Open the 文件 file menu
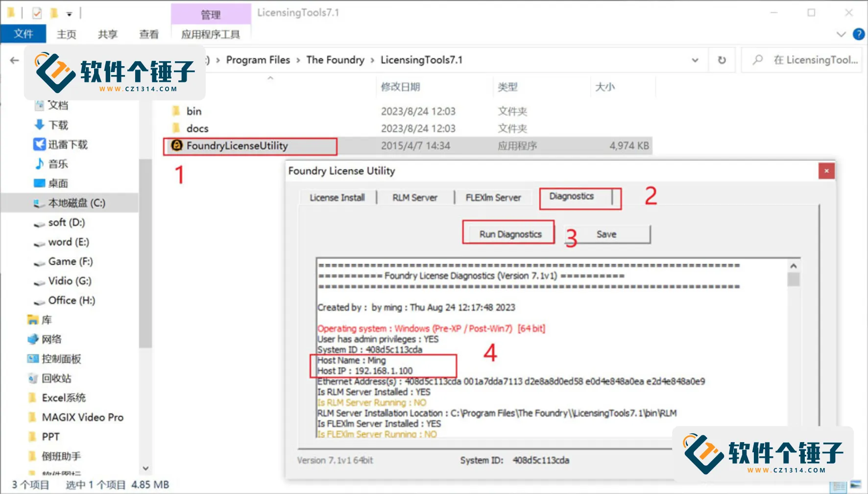Image resolution: width=868 pixels, height=494 pixels. [x=24, y=34]
